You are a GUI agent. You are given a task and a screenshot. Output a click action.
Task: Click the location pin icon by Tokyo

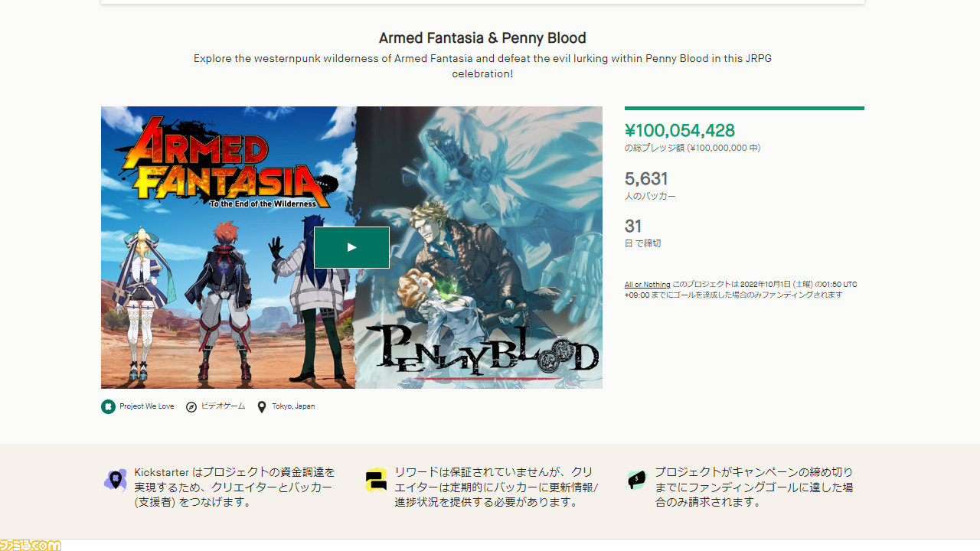[262, 407]
